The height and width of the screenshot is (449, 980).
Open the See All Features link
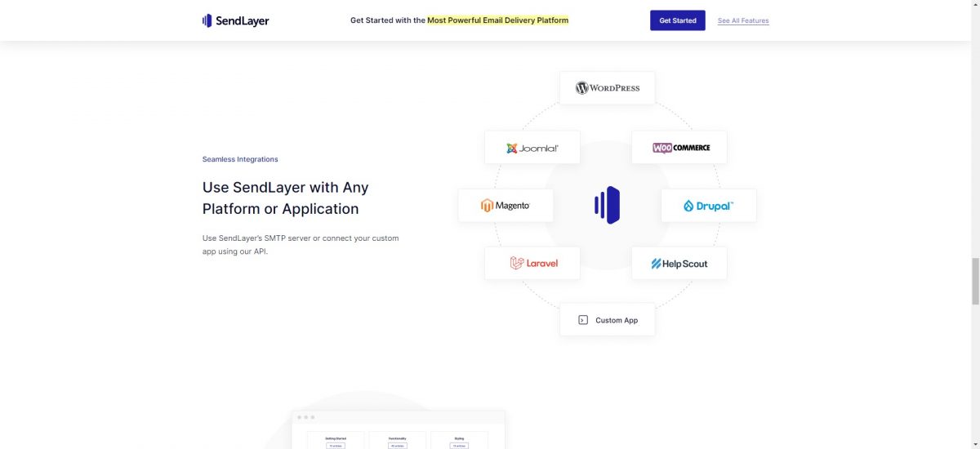point(743,20)
